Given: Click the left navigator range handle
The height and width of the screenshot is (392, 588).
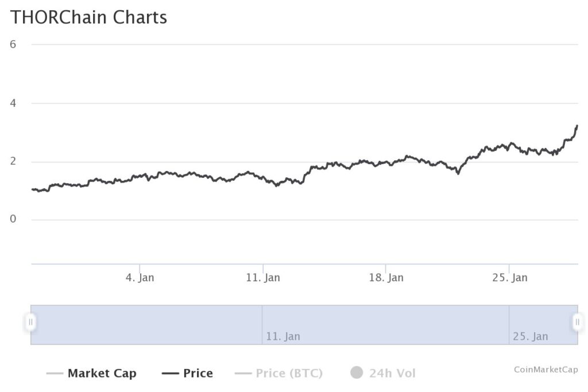Looking at the screenshot, I should 31,322.
